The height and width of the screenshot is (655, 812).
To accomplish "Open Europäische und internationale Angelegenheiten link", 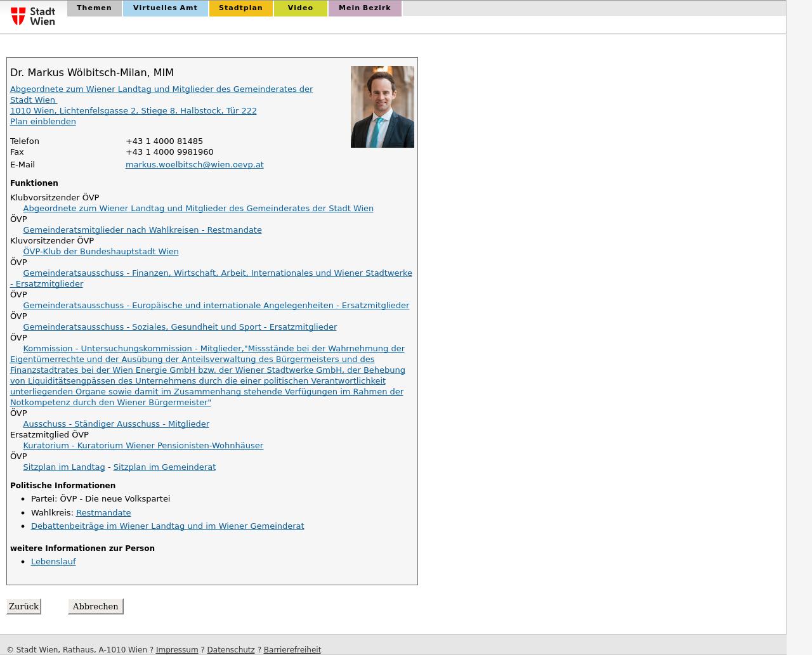I will 216,305.
